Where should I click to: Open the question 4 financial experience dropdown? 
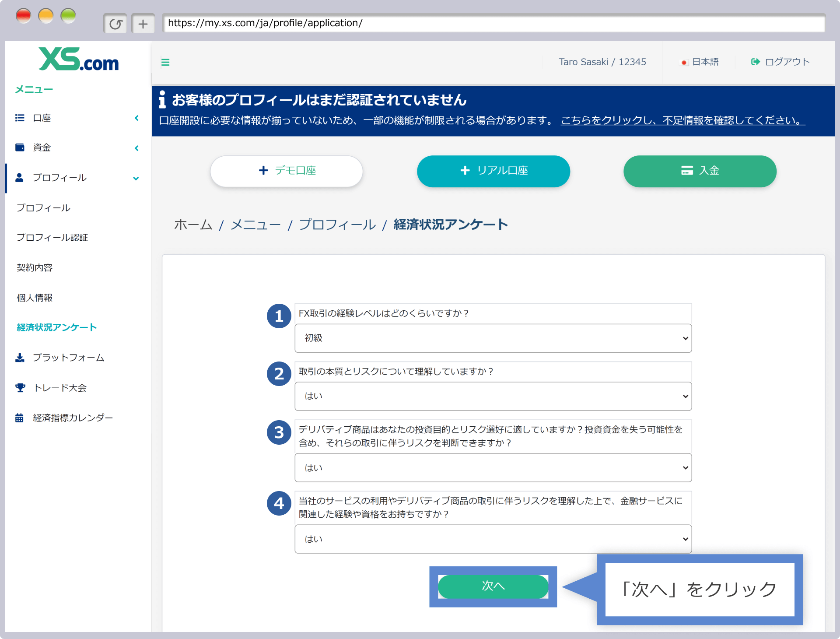point(493,539)
